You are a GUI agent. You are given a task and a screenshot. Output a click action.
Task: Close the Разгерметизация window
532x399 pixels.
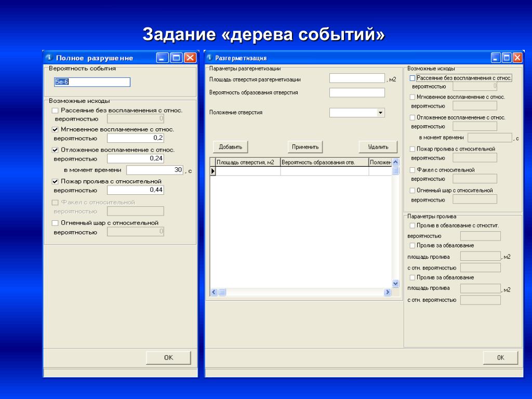[517, 58]
